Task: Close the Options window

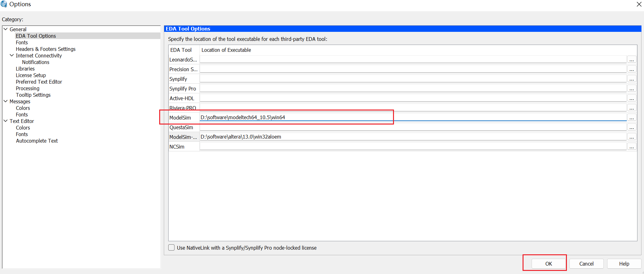Action: click(x=639, y=4)
